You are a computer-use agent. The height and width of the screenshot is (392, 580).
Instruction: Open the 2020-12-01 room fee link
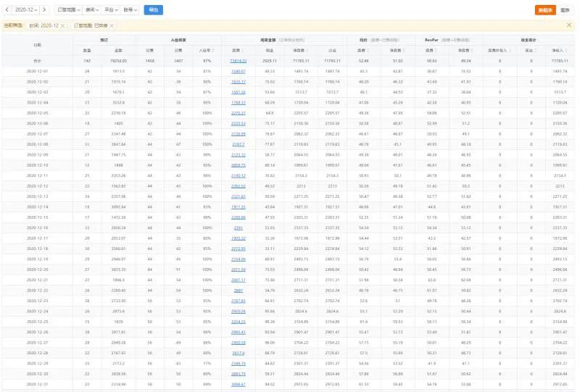coord(239,71)
